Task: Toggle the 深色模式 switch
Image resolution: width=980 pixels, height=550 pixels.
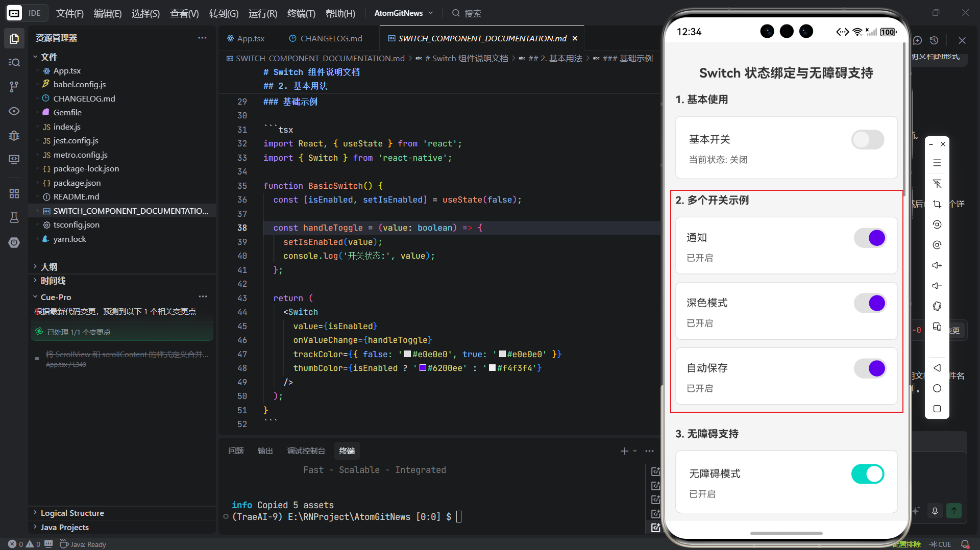Action: point(870,303)
